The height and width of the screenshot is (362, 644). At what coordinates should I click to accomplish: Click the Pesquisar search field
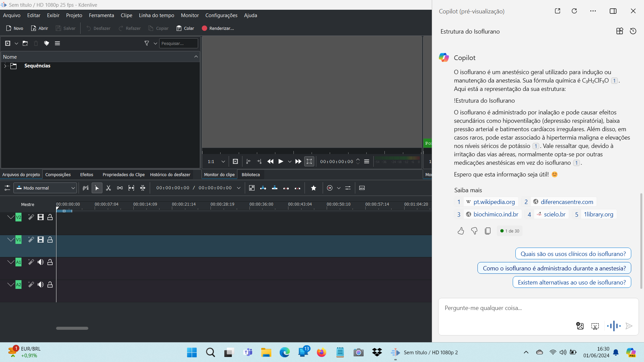(x=178, y=43)
